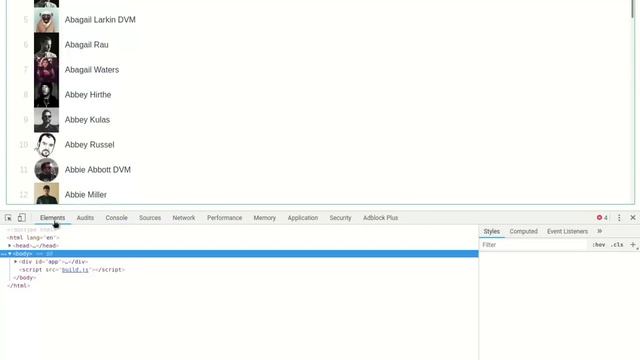Select the name Abbey Hirthe
This screenshot has height=360, width=640.
(88, 95)
